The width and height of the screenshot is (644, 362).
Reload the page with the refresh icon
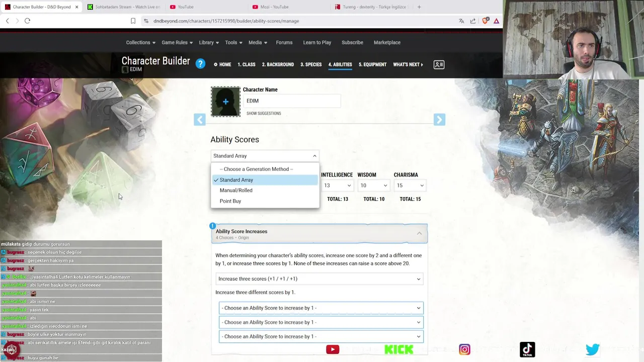pos(27,21)
